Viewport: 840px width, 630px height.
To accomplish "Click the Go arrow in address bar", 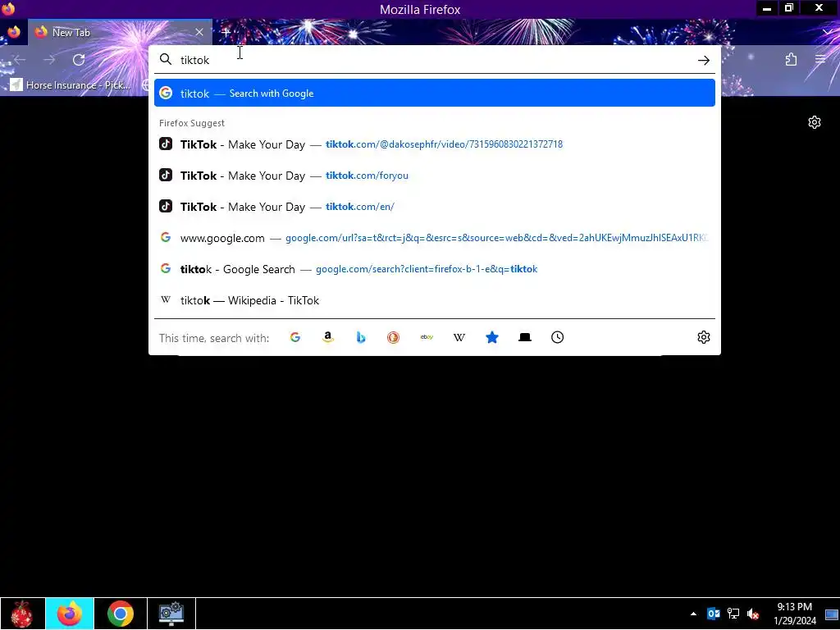I will pos(703,61).
